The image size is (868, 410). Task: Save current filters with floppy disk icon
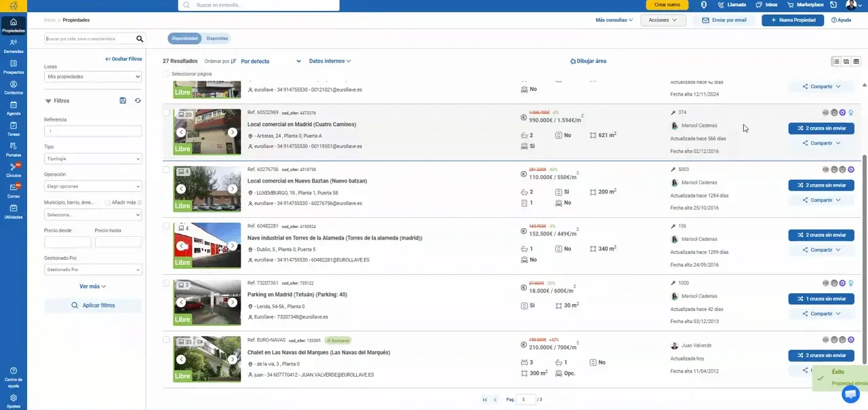click(x=123, y=100)
